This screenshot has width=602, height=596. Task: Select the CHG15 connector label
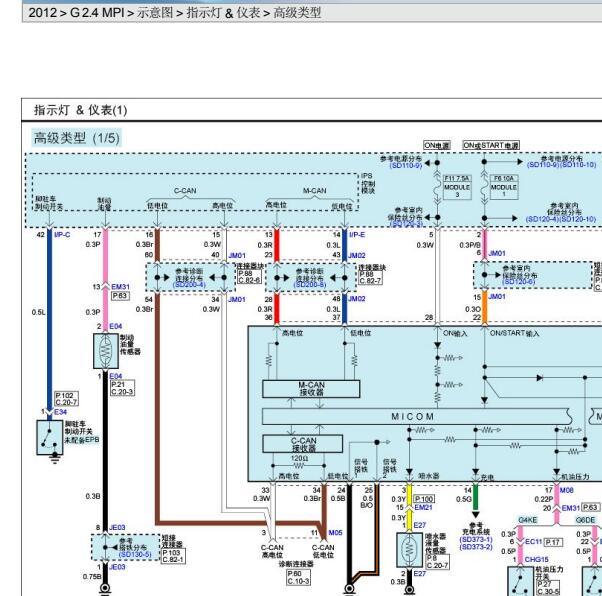[x=536, y=559]
